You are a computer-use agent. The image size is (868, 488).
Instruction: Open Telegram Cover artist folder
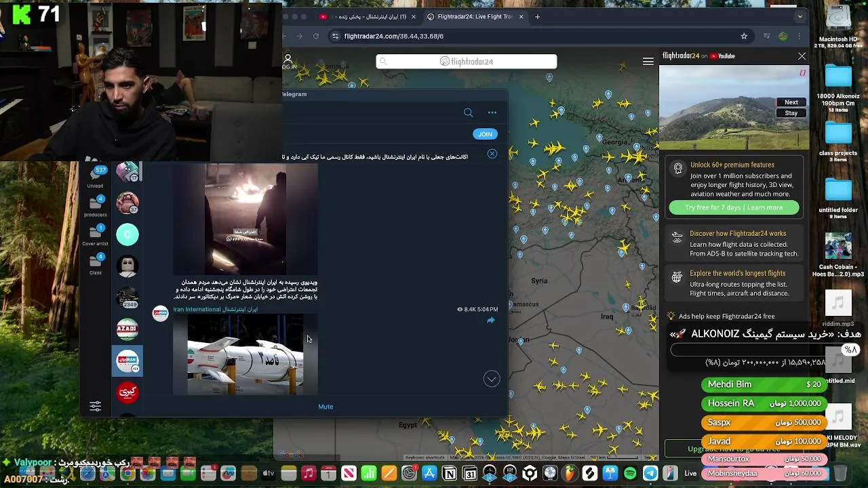[x=96, y=235]
